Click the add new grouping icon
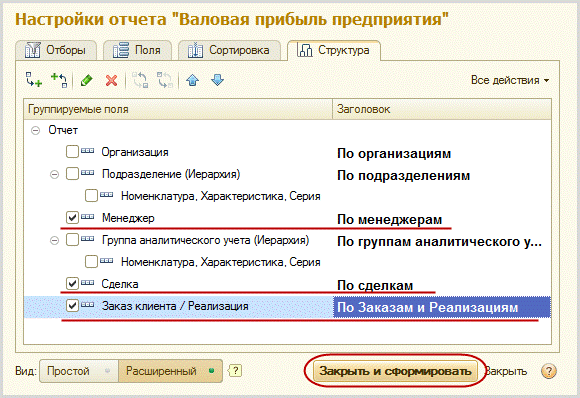This screenshot has width=580, height=398. click(34, 80)
